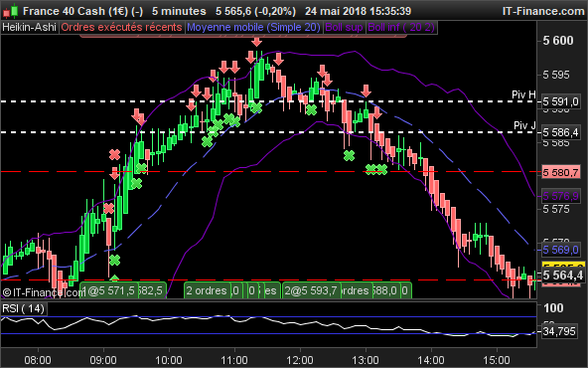Select the Heikin-Ashi price style label
The image size is (588, 368).
[29, 28]
